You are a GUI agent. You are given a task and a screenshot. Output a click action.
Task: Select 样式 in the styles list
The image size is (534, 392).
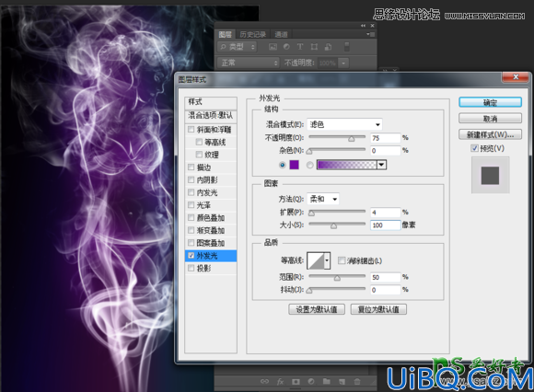coord(211,102)
